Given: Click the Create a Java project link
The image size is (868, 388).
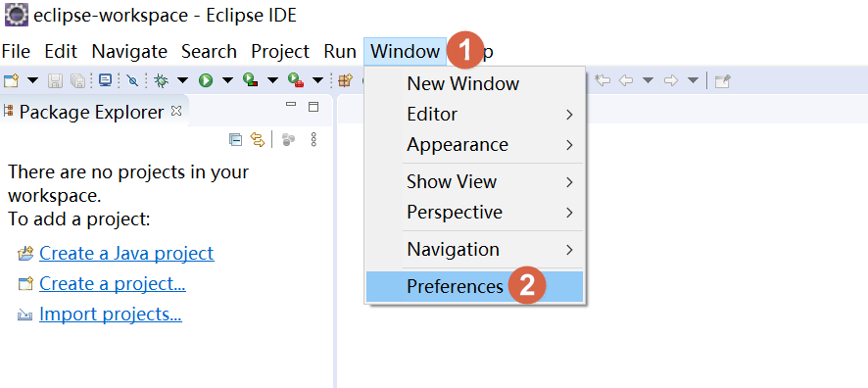Looking at the screenshot, I should tap(126, 253).
